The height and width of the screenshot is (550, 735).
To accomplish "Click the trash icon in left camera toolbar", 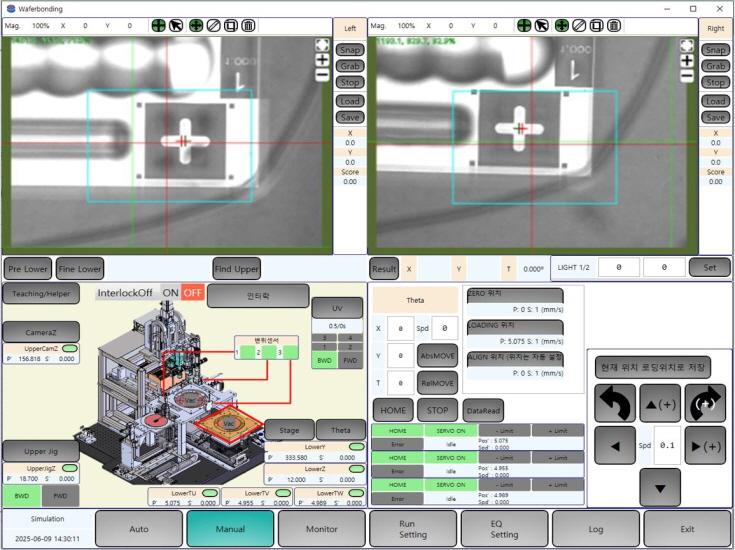I will tap(248, 25).
